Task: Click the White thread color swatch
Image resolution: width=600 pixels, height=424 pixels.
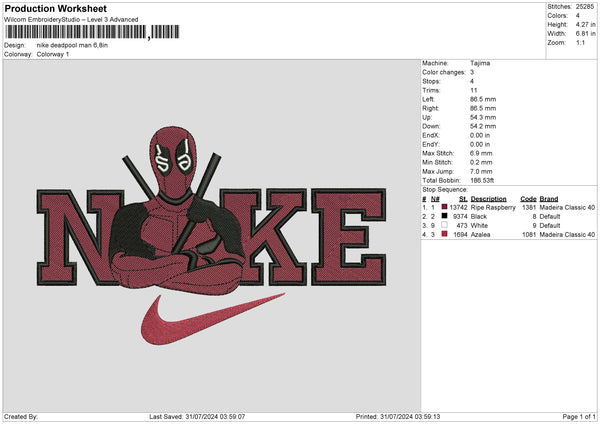Action: point(444,225)
